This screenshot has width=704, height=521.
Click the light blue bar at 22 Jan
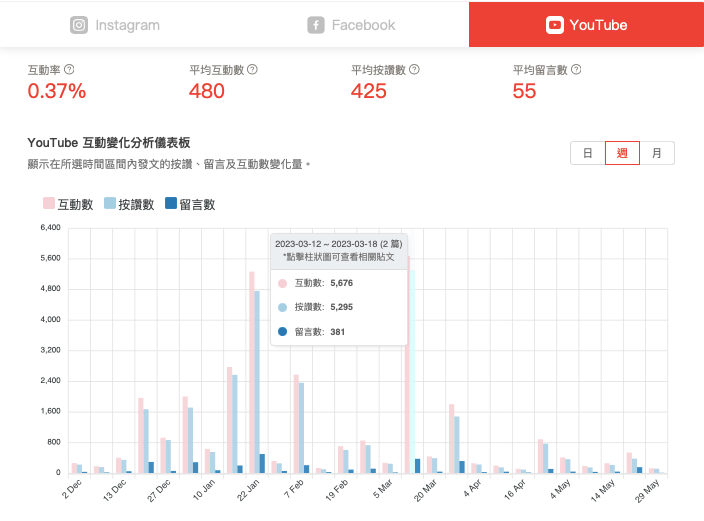click(257, 382)
